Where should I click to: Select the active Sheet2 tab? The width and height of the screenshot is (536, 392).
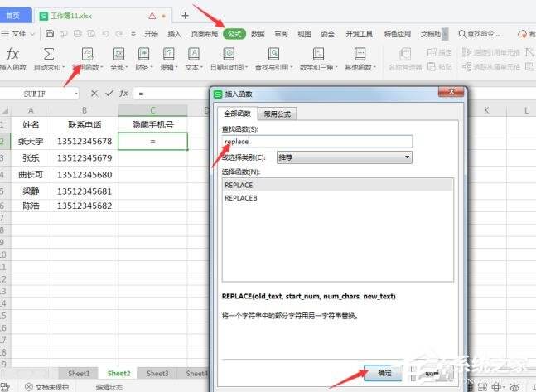pos(118,373)
